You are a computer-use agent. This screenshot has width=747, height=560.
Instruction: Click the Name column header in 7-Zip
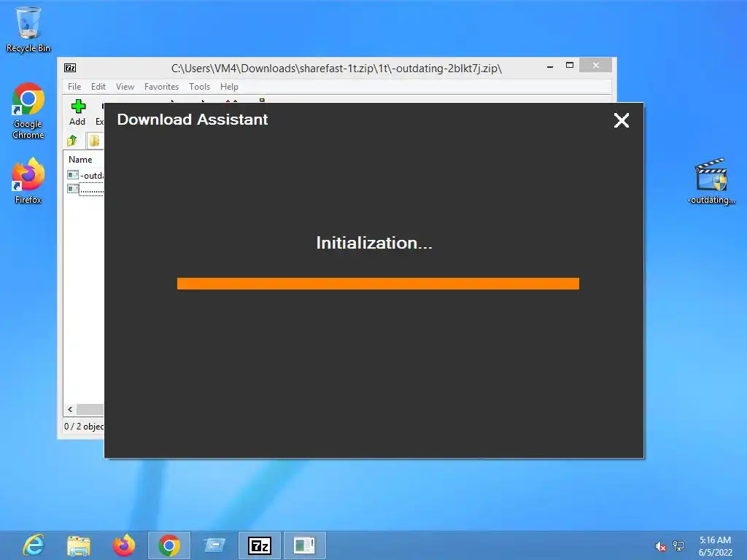80,160
